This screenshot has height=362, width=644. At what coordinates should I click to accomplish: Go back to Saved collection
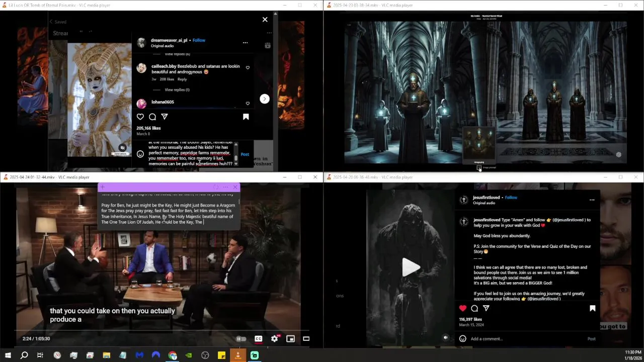coord(57,22)
